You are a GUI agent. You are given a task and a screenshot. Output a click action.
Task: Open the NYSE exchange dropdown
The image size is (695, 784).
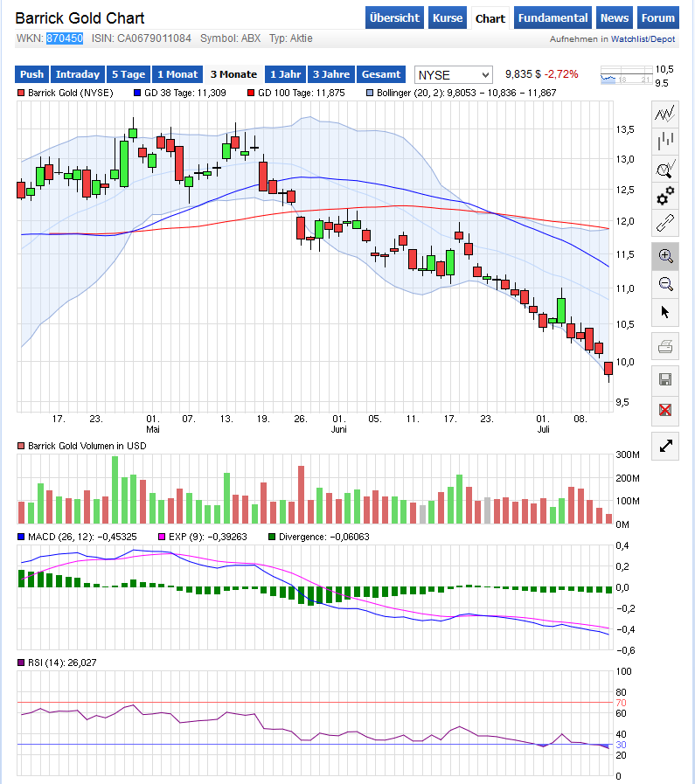(454, 75)
